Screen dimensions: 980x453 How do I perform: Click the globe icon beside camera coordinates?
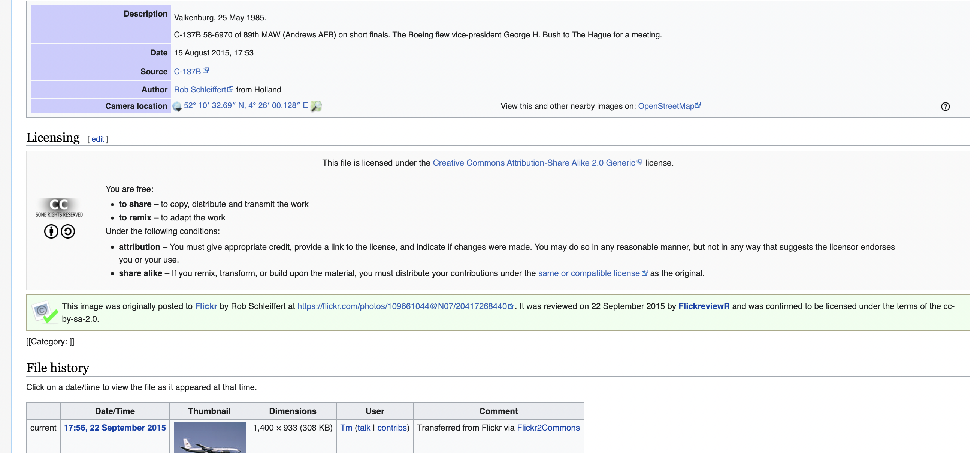(177, 106)
